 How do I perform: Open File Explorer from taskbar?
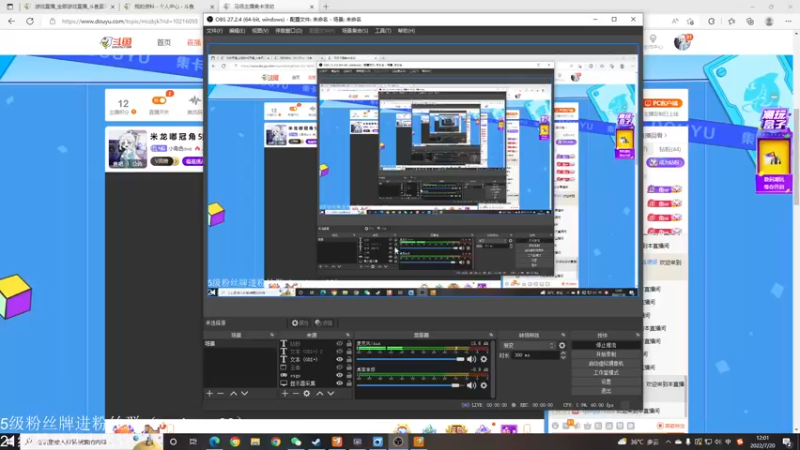click(x=255, y=442)
